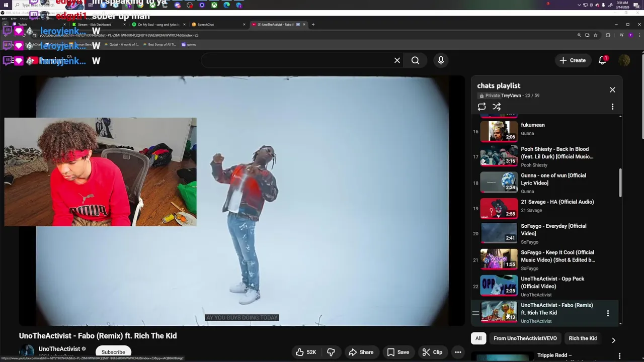Open UnoTheActivist channel name link
The image size is (644, 362).
[x=59, y=349]
